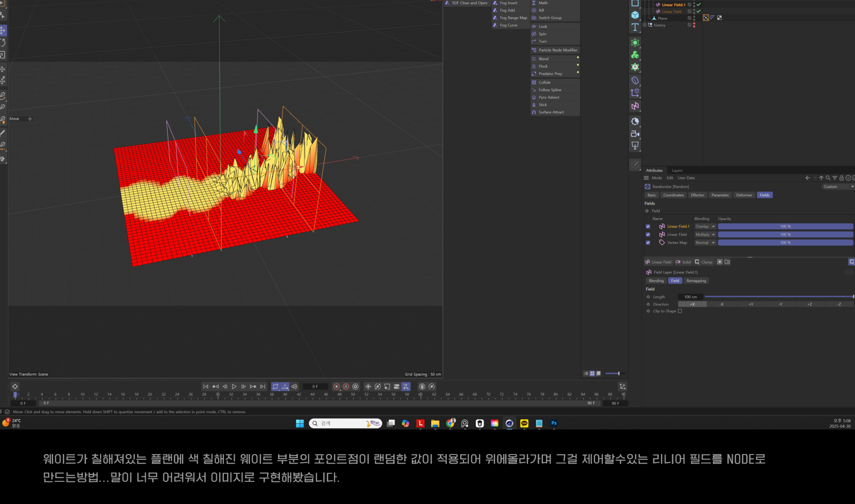Screen dimensions: 855x504
Task: Enable Clip to Shape checkbox
Action: (680, 311)
